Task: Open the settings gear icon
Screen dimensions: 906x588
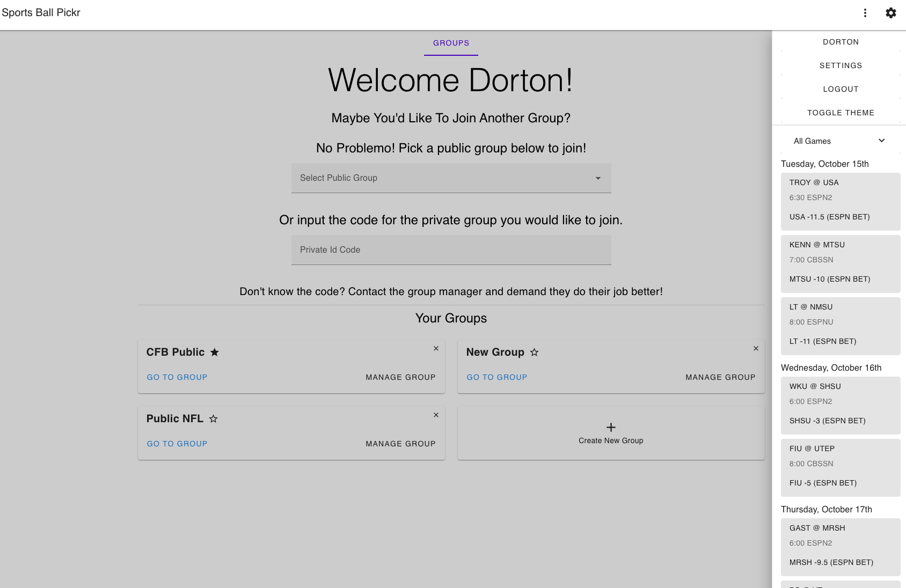Action: pos(890,13)
